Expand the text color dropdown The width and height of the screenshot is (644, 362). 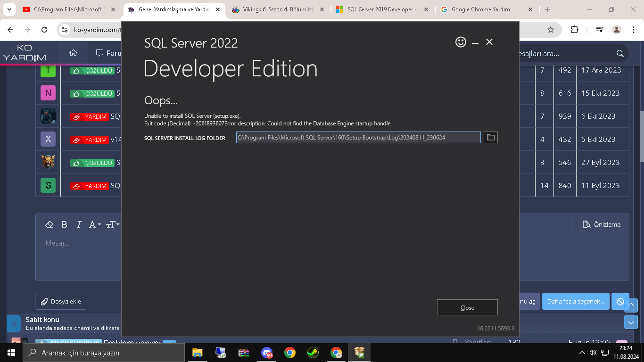[95, 224]
